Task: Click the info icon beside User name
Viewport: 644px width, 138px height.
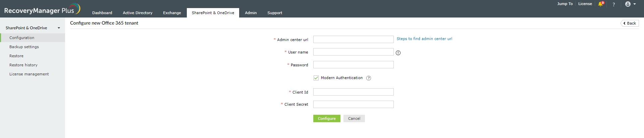Action: [398, 53]
